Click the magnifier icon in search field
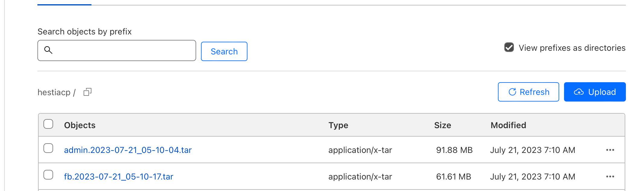 pyautogui.click(x=48, y=50)
